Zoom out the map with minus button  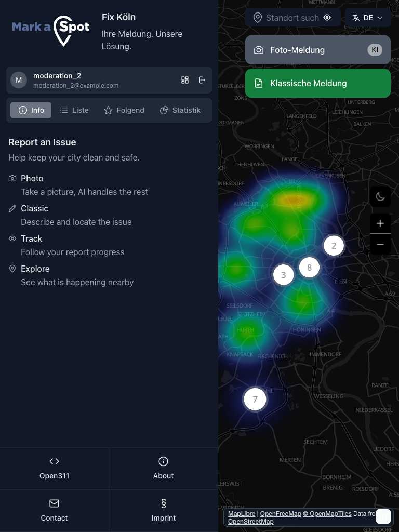(x=380, y=244)
